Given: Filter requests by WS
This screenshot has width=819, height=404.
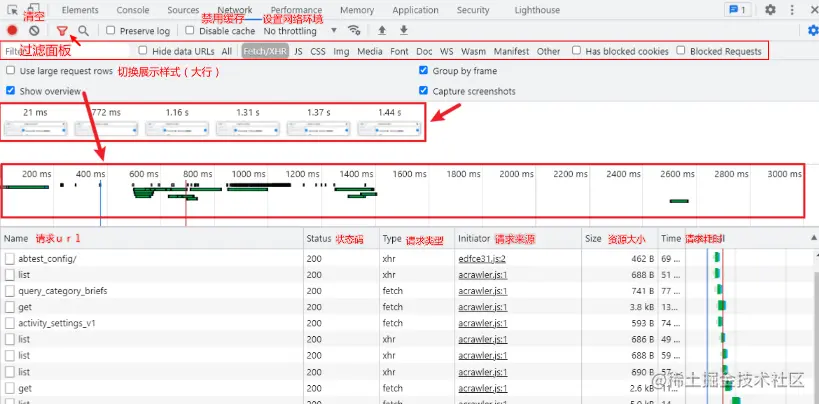Looking at the screenshot, I should 447,51.
